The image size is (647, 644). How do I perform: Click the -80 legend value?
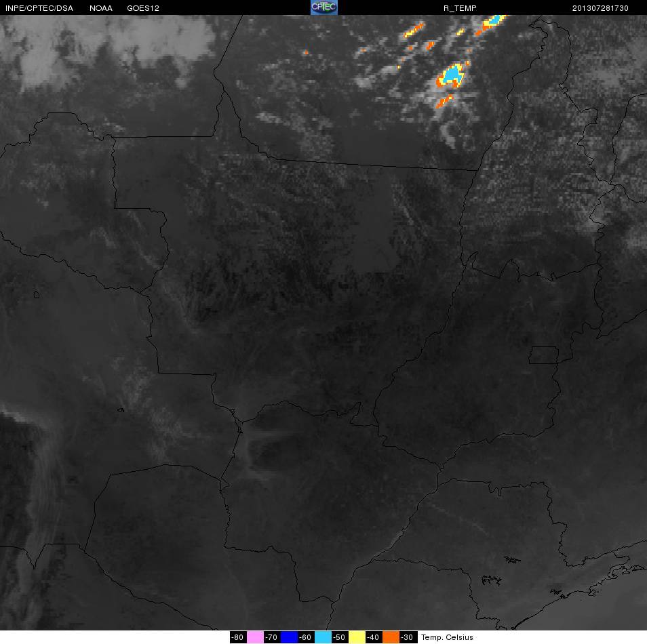[x=237, y=637]
